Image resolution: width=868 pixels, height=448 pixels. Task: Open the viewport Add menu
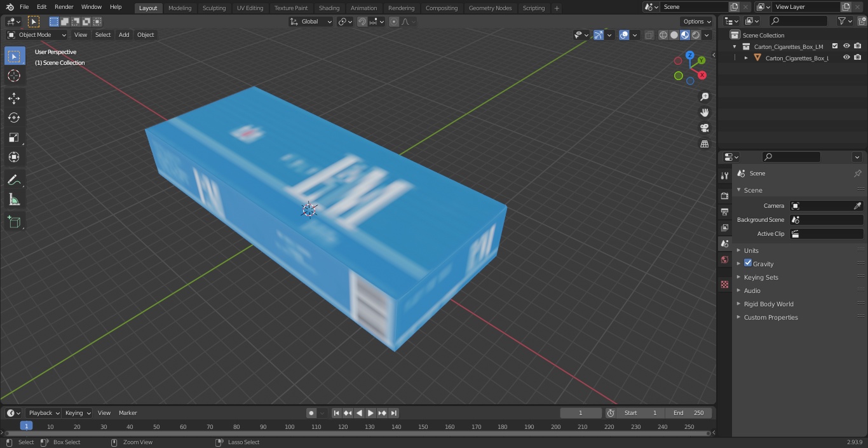tap(124, 35)
